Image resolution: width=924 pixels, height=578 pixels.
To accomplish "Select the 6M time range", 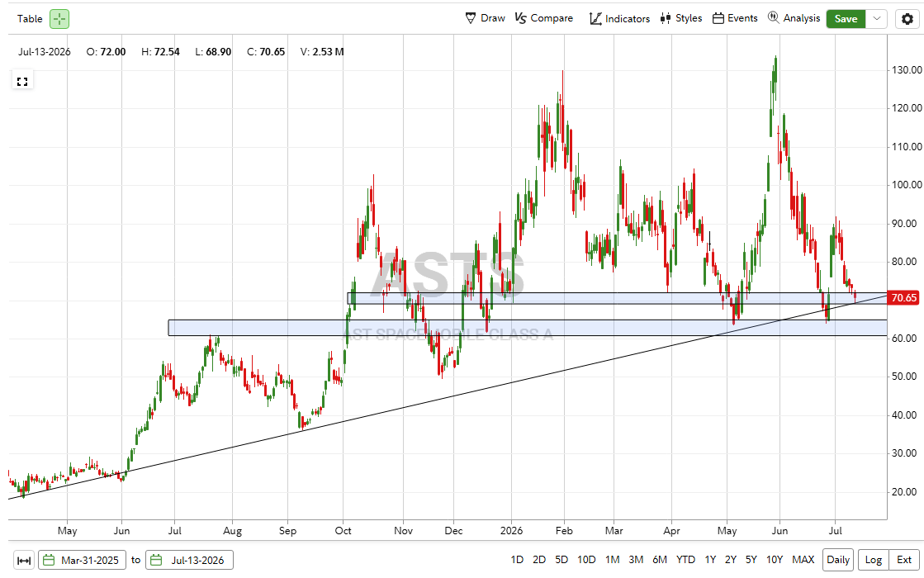I will click(x=660, y=560).
